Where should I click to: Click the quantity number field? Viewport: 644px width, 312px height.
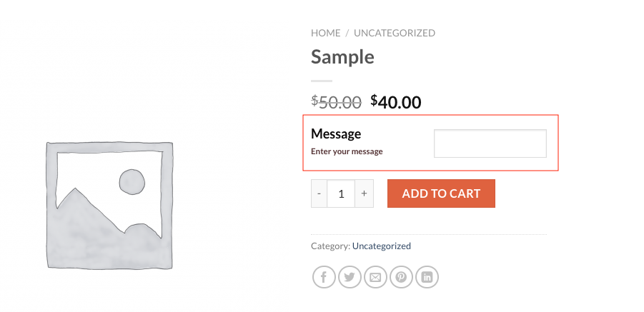341,193
